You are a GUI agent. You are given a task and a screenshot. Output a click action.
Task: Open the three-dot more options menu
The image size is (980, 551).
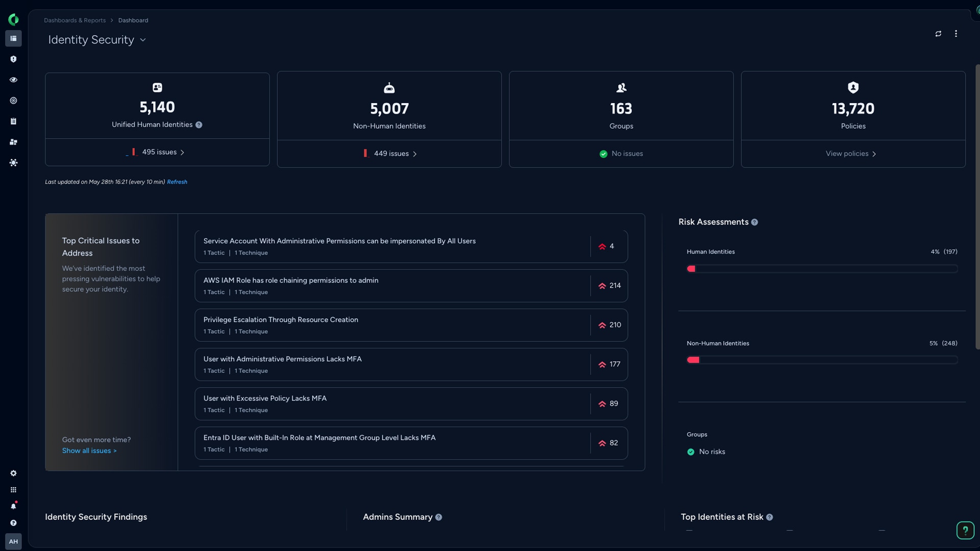pos(956,34)
